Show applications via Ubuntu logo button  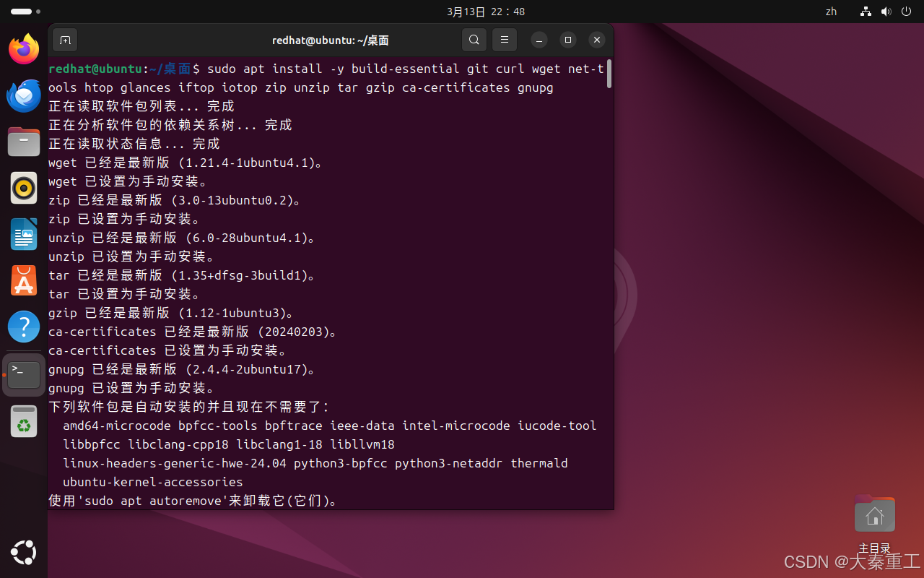[24, 553]
